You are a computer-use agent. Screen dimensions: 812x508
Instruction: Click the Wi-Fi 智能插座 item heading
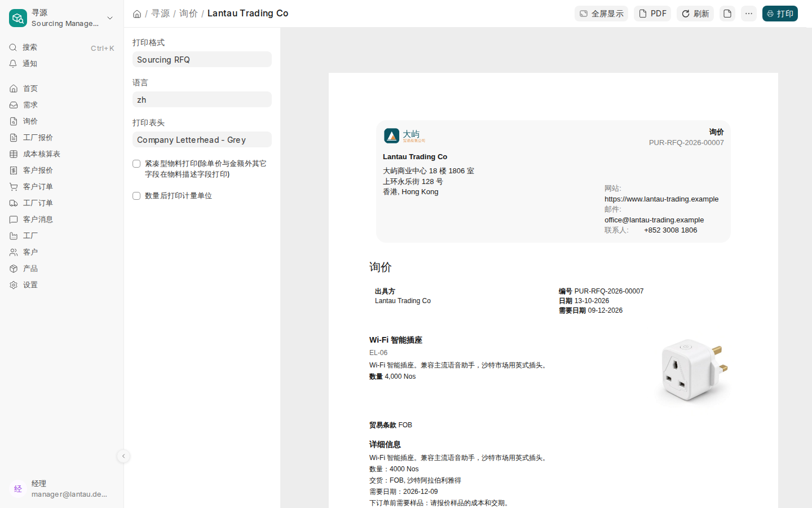396,340
